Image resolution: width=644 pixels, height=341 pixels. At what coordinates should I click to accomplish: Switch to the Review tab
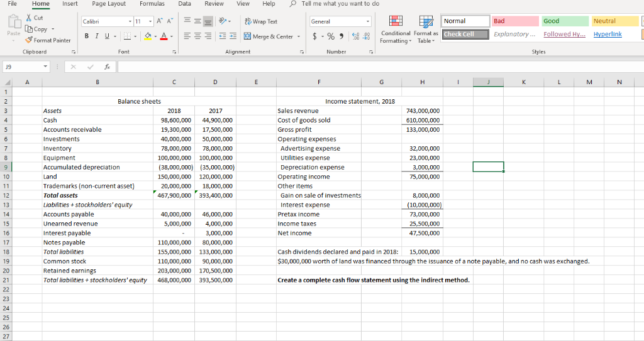(x=214, y=4)
